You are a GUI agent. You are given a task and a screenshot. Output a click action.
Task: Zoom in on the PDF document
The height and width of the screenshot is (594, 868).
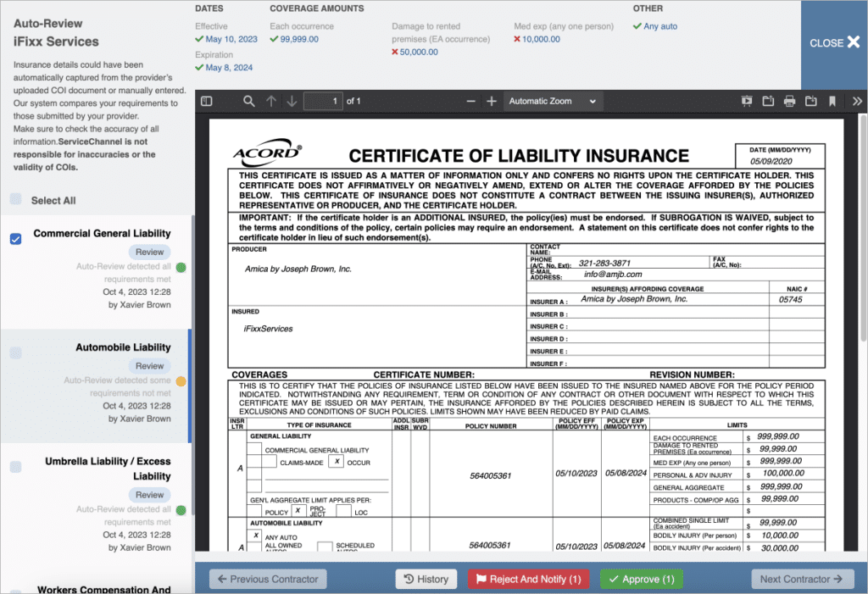click(492, 102)
